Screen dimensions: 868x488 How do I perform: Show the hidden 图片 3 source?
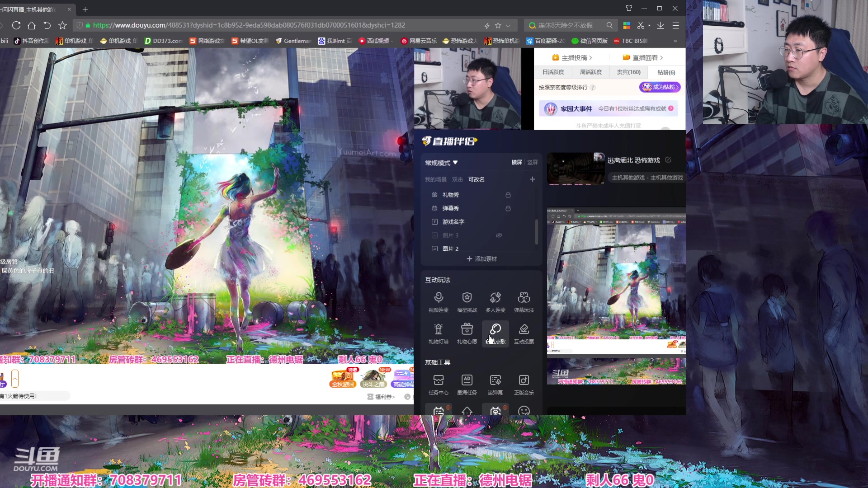click(x=499, y=235)
